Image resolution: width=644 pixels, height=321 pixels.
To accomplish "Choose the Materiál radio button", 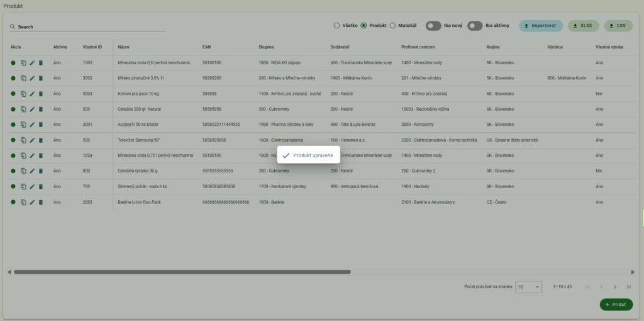I will [x=393, y=26].
